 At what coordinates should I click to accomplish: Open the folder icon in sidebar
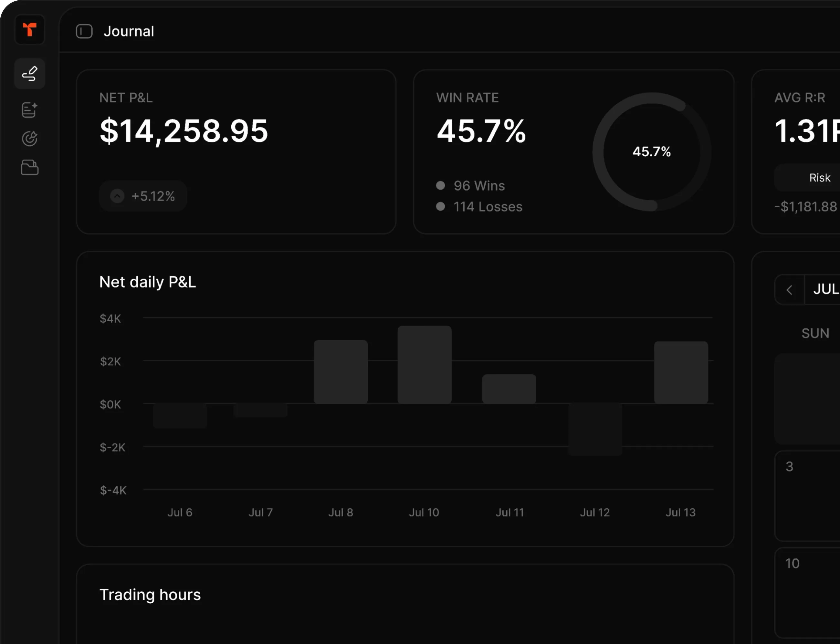(29, 168)
